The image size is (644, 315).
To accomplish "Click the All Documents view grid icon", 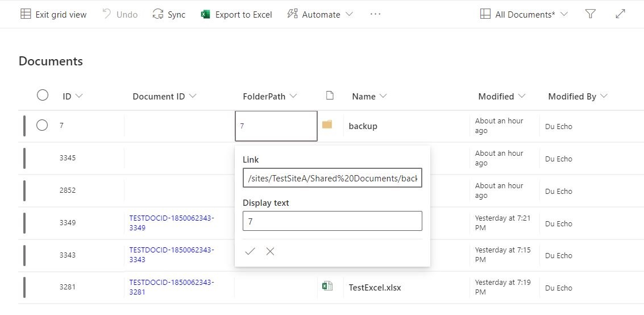I will pos(485,14).
